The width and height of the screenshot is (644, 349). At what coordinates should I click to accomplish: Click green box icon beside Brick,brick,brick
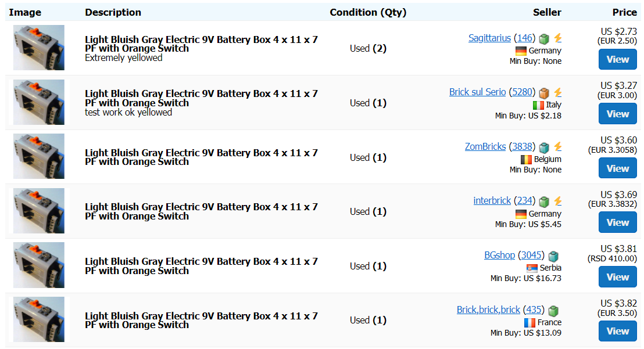tap(553, 310)
